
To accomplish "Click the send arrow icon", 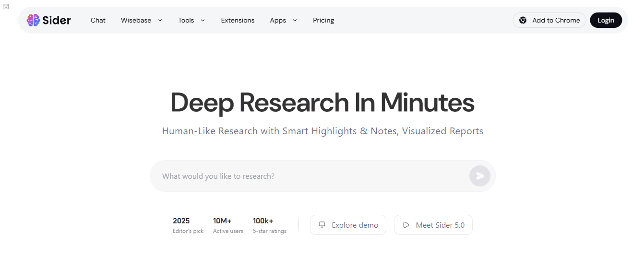I will coord(480,176).
